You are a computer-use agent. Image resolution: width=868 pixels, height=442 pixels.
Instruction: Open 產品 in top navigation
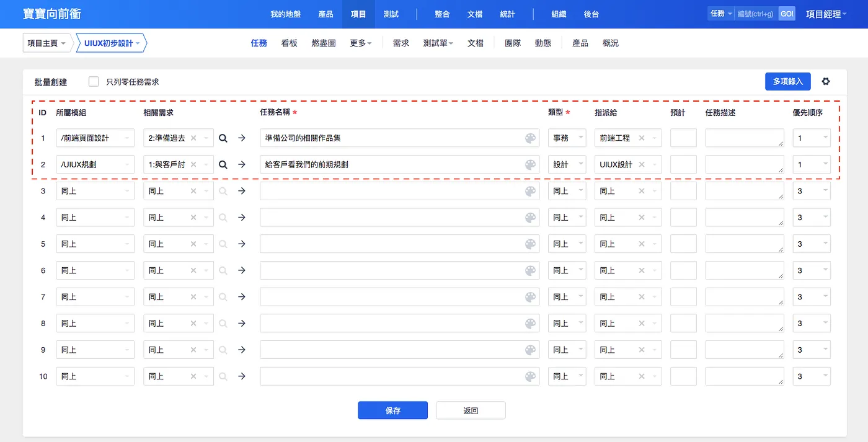coord(325,14)
